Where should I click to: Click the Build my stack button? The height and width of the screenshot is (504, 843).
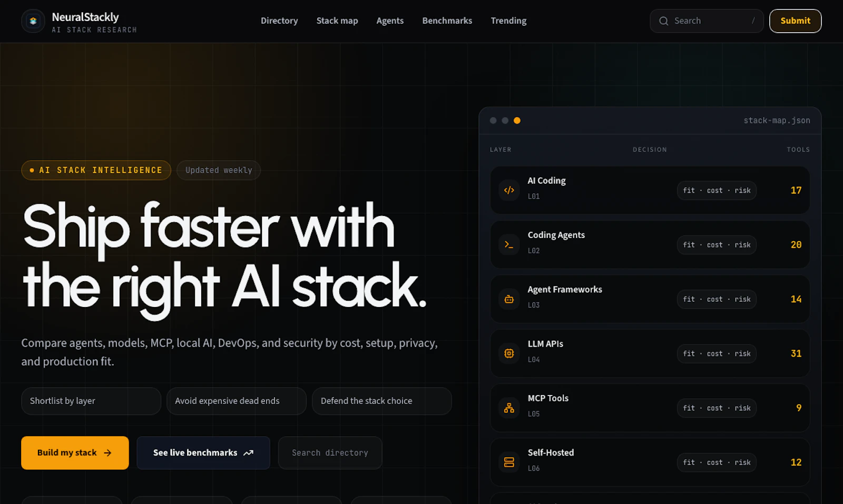pyautogui.click(x=75, y=453)
